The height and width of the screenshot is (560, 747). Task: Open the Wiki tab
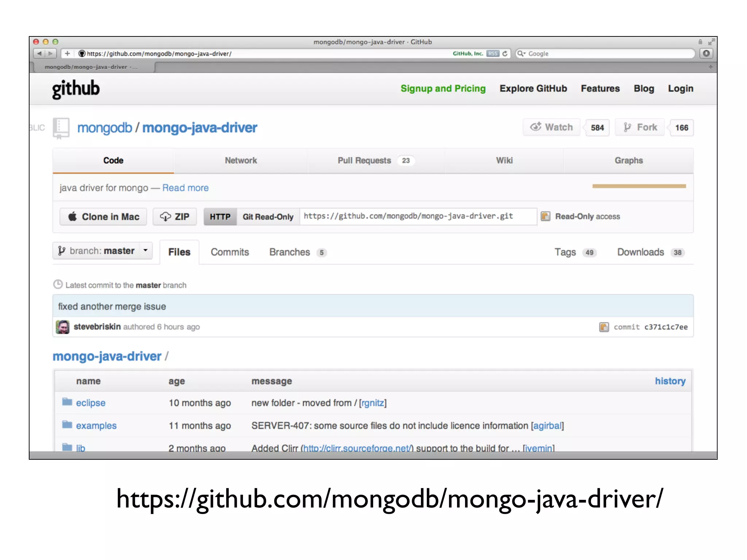[x=504, y=160]
